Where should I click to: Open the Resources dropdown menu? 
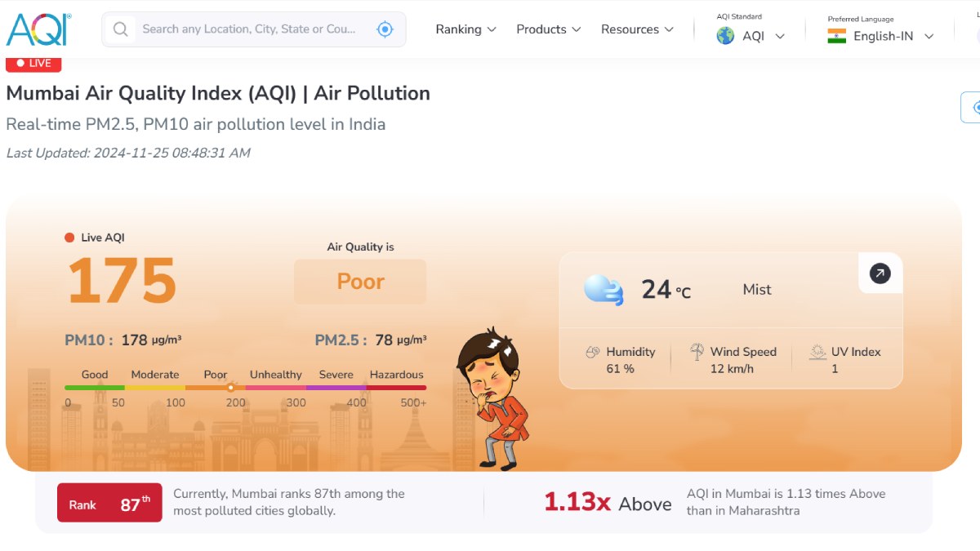637,29
